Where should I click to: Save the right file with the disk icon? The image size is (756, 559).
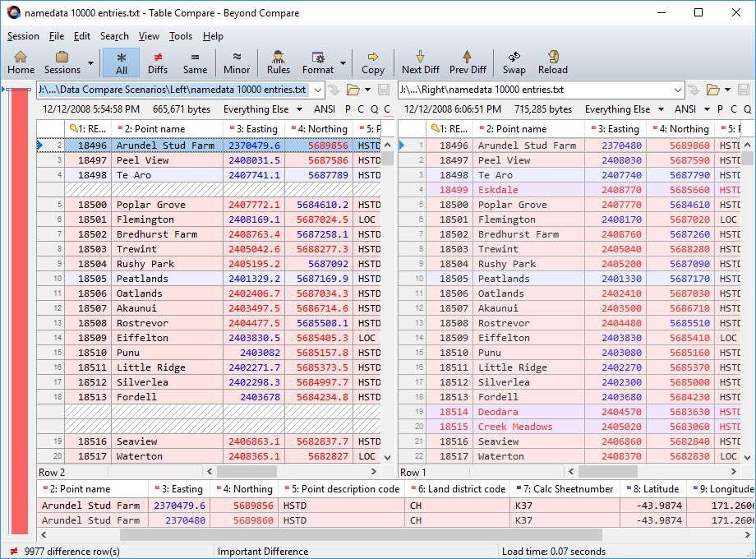click(x=744, y=90)
